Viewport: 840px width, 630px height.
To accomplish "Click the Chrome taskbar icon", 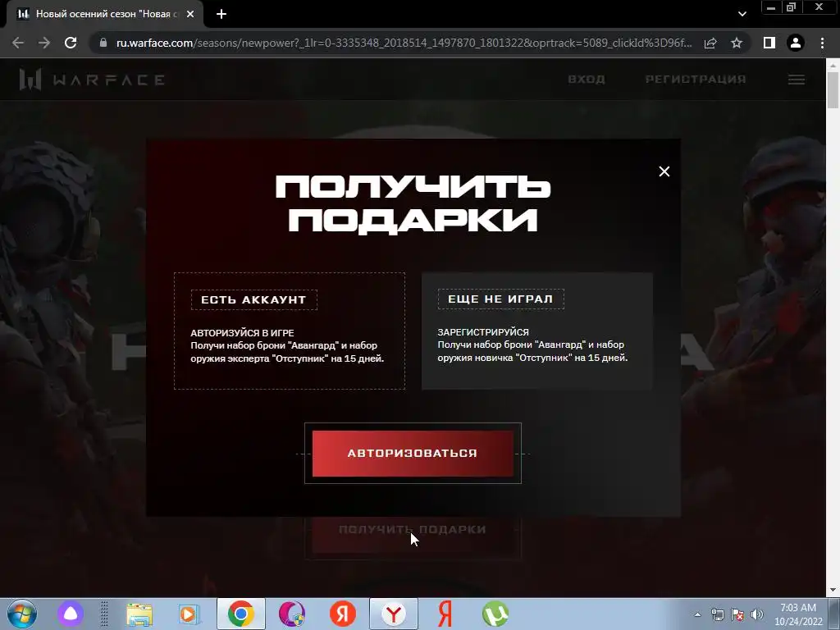I will 241,614.
